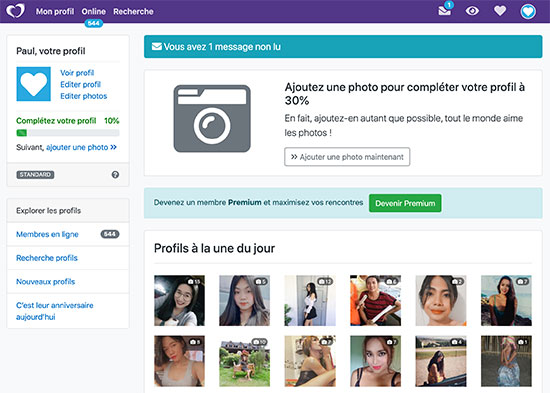Open profile thumbnail with 12 photos
The width and height of the screenshot is (550, 393).
pyautogui.click(x=310, y=301)
